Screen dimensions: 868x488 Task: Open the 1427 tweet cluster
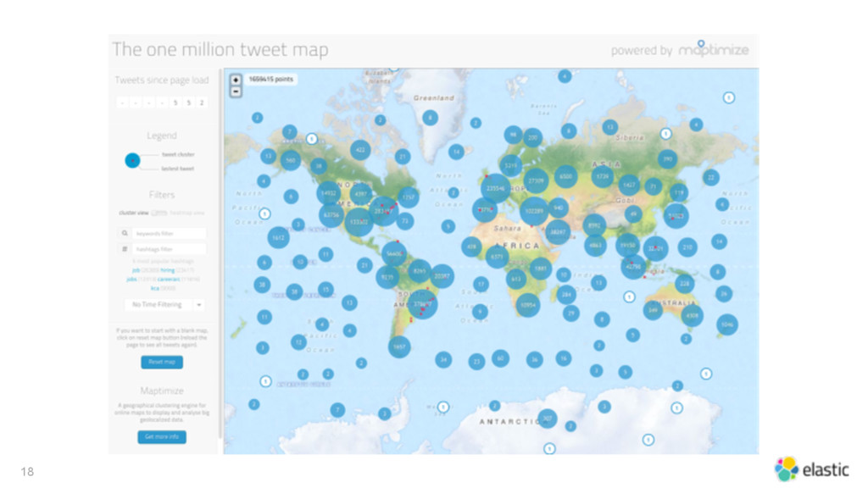point(629,185)
